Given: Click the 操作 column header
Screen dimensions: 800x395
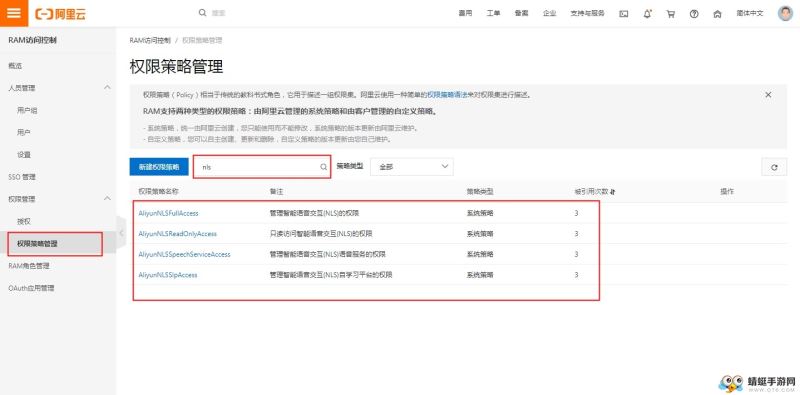Looking at the screenshot, I should tap(727, 192).
